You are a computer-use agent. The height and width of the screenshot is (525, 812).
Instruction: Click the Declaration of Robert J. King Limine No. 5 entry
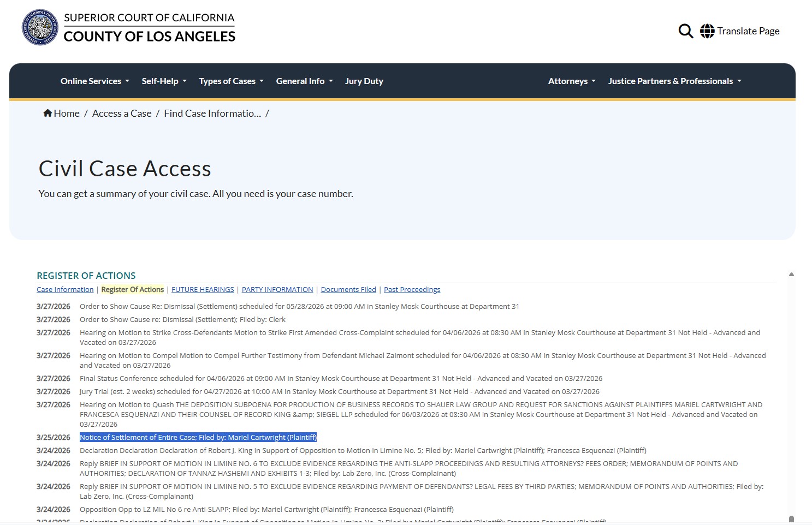pyautogui.click(x=363, y=450)
